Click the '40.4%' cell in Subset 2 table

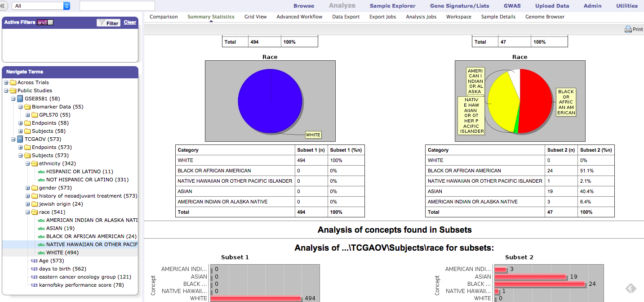pos(595,191)
